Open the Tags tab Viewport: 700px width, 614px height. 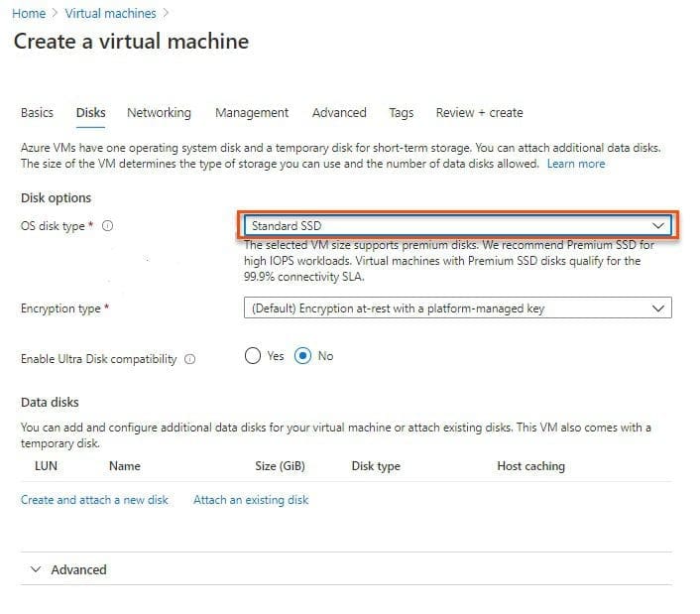pyautogui.click(x=402, y=113)
